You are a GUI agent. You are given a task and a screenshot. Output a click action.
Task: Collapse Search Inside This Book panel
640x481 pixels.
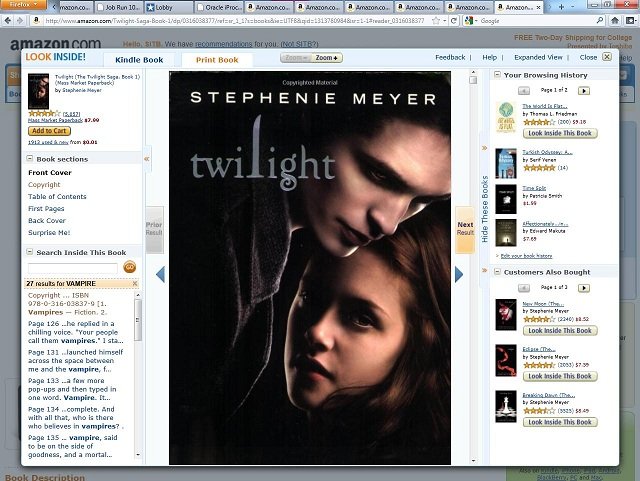30,252
